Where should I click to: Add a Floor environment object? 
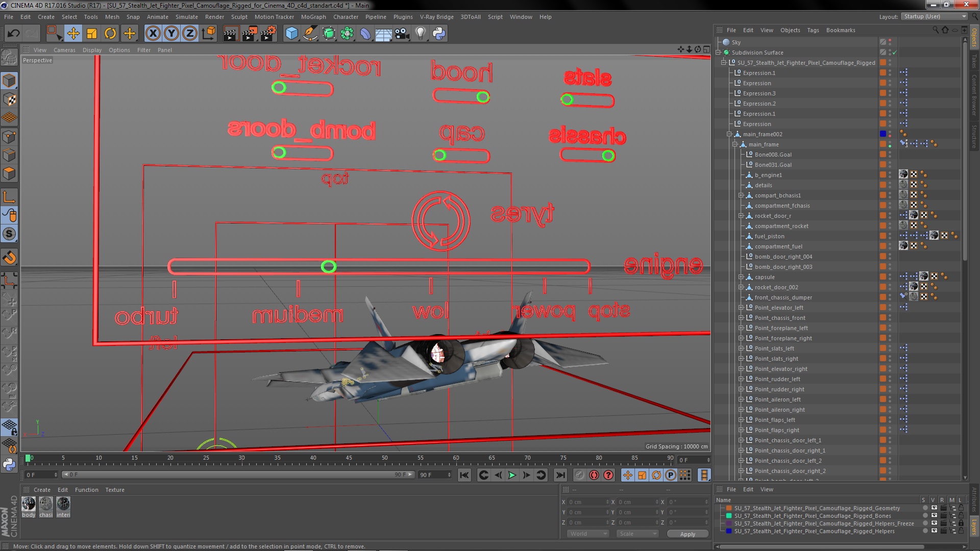tap(384, 34)
